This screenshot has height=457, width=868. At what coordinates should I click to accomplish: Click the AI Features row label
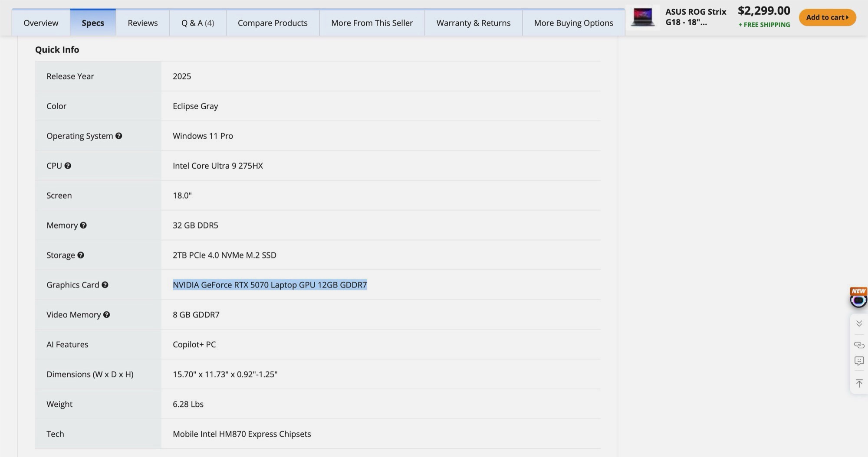67,344
